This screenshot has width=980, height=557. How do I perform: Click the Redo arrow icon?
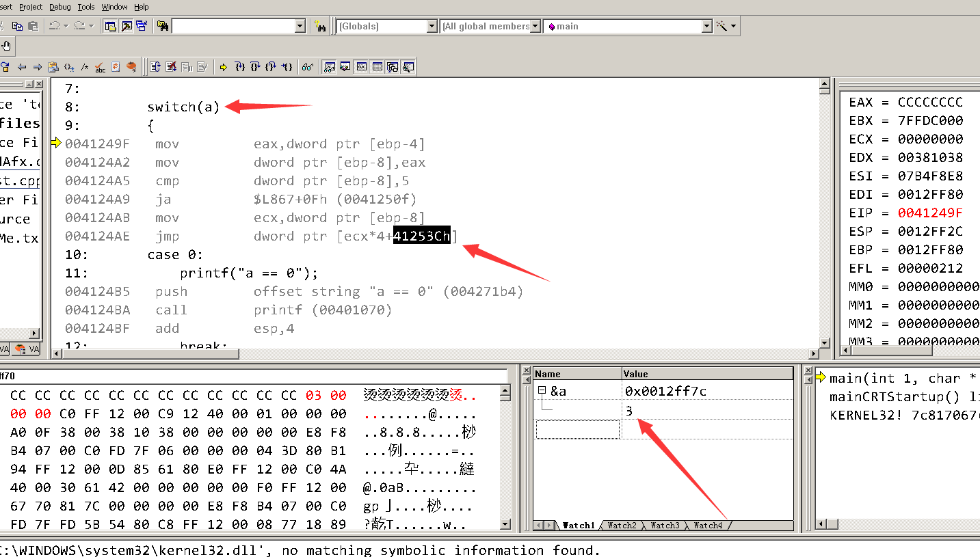pos(79,26)
